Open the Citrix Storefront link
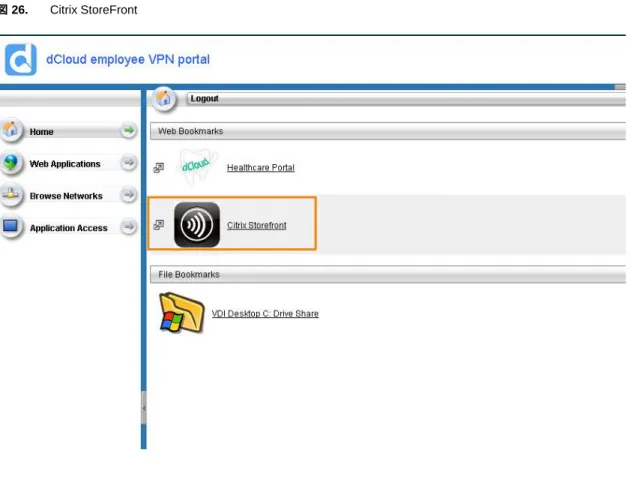 (x=257, y=225)
